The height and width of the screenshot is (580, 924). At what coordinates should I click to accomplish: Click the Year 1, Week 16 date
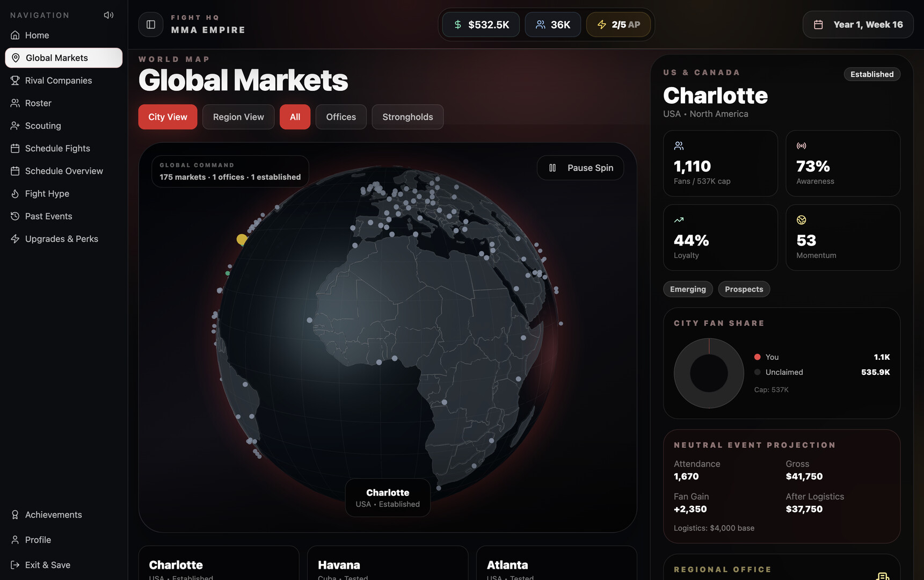(858, 25)
